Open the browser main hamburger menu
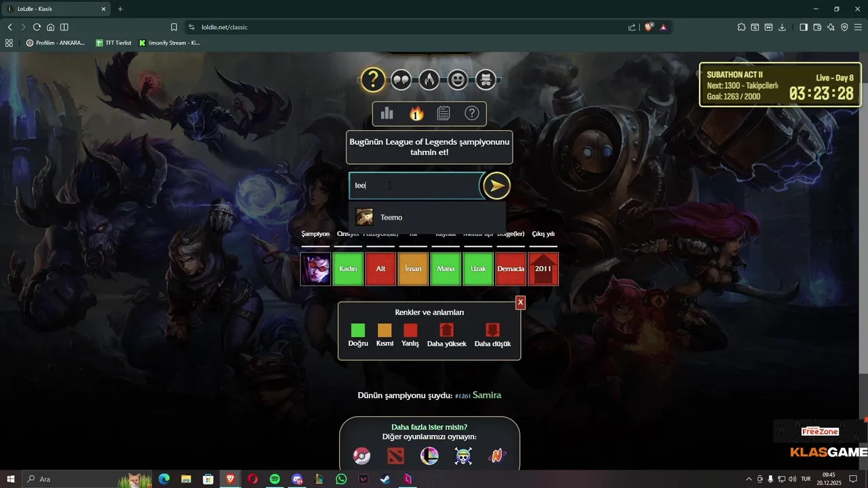The image size is (868, 488). click(858, 27)
